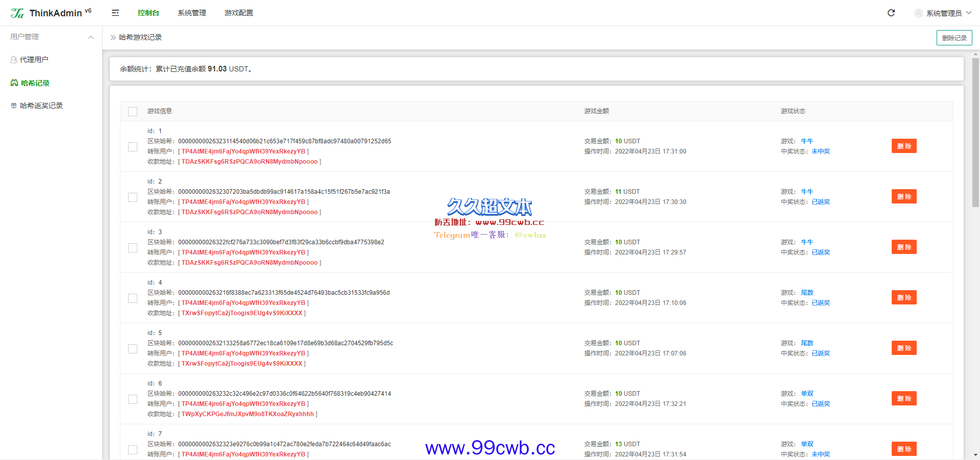Click the scrollbar down arrow
The height and width of the screenshot is (460, 980).
tap(975, 455)
